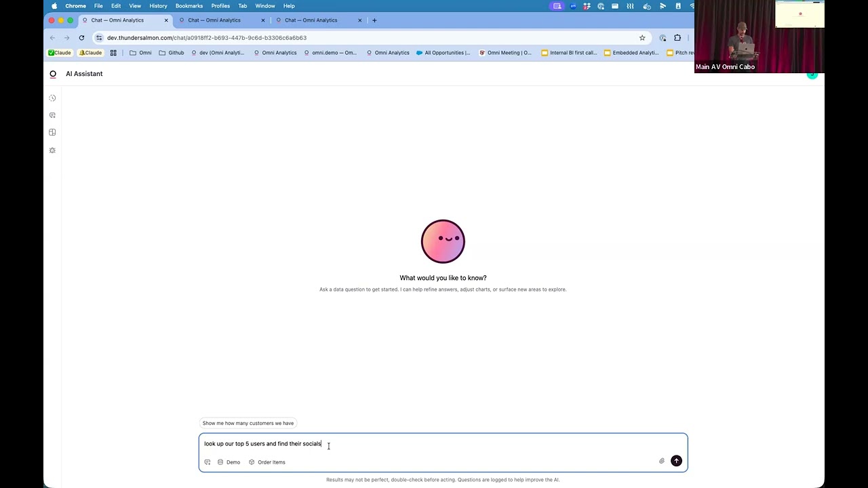Screen dimensions: 868x488
Task: Click the smiley face assistant avatar
Action: click(443, 241)
